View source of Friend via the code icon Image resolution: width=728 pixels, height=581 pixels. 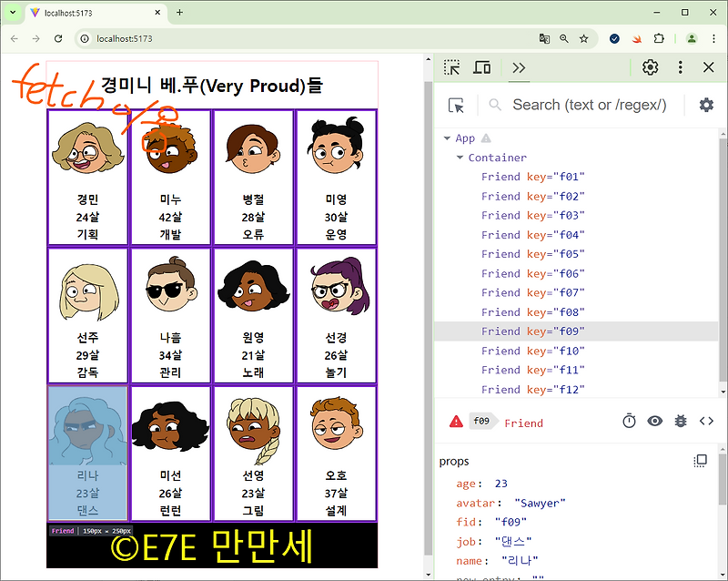click(x=706, y=421)
